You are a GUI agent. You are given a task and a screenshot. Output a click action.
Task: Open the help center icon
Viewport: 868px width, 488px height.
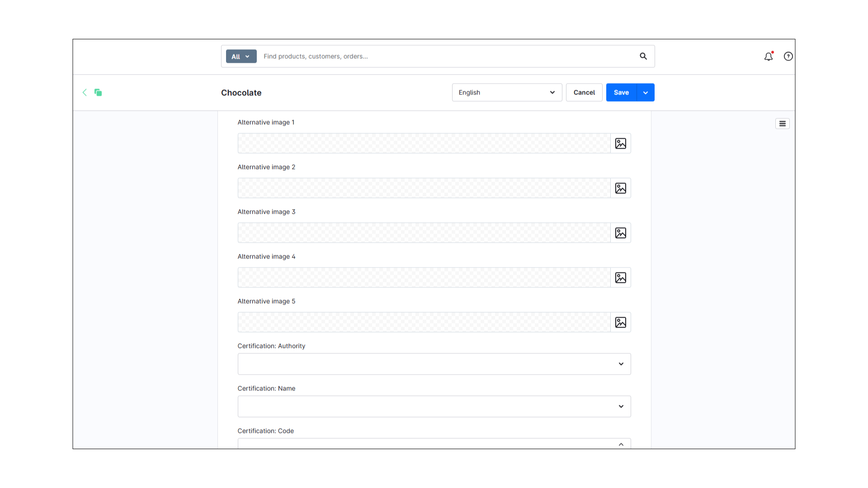788,56
